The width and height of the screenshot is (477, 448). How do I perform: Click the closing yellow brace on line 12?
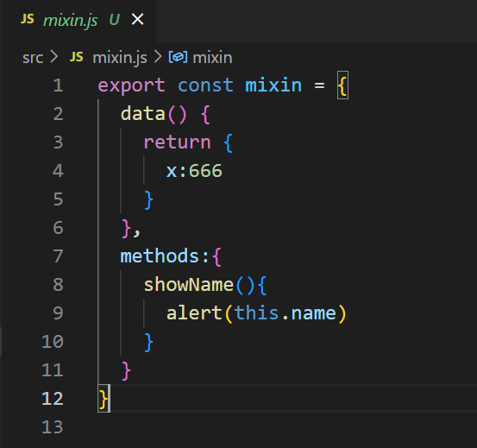[x=104, y=399]
